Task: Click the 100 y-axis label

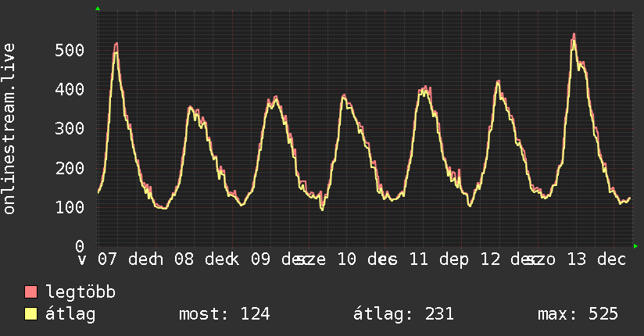Action: pos(70,207)
